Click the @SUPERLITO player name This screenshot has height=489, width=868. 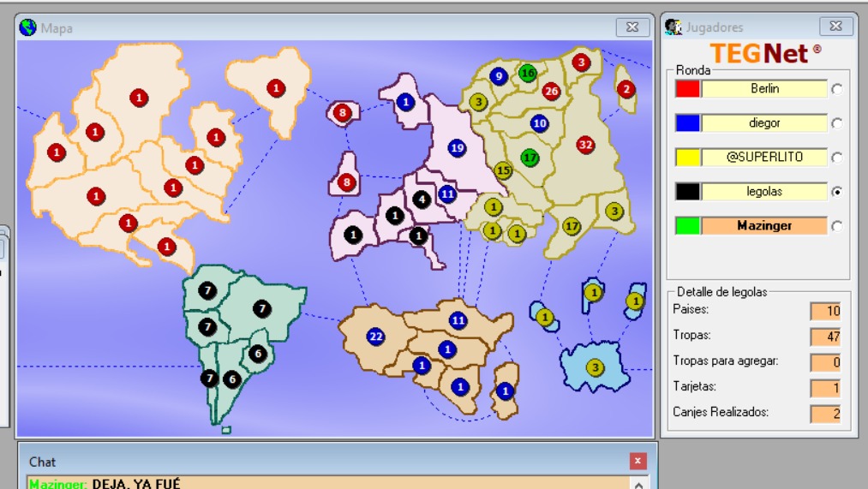point(764,158)
